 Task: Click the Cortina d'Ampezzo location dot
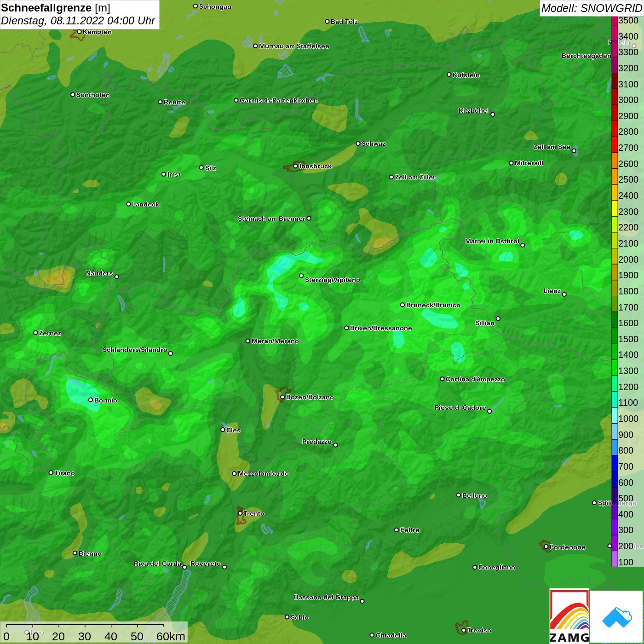pyautogui.click(x=442, y=379)
